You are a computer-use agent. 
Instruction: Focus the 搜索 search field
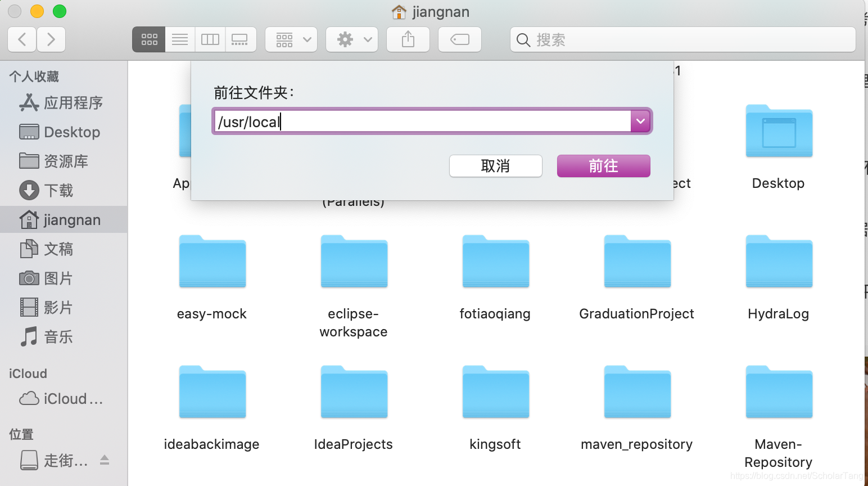(x=683, y=39)
